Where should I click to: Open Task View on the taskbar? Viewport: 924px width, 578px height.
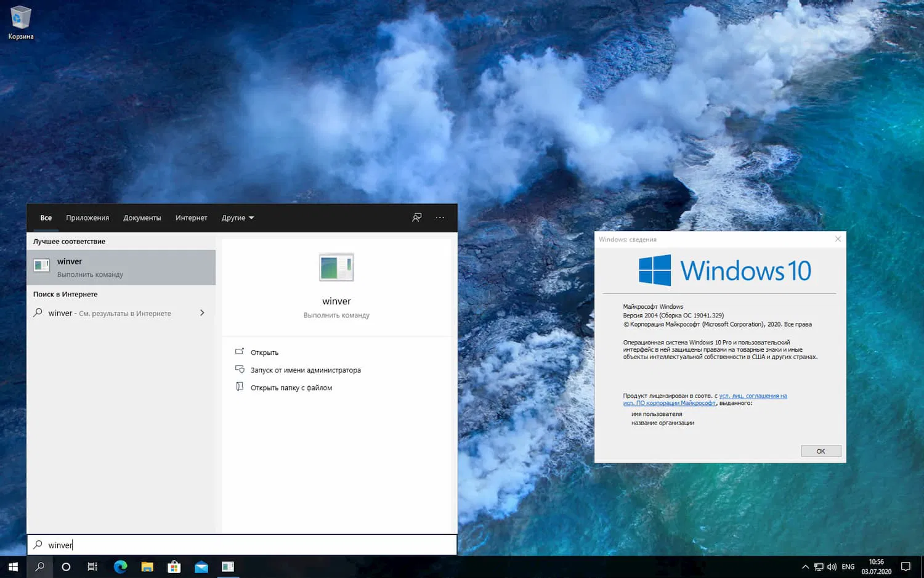point(92,567)
